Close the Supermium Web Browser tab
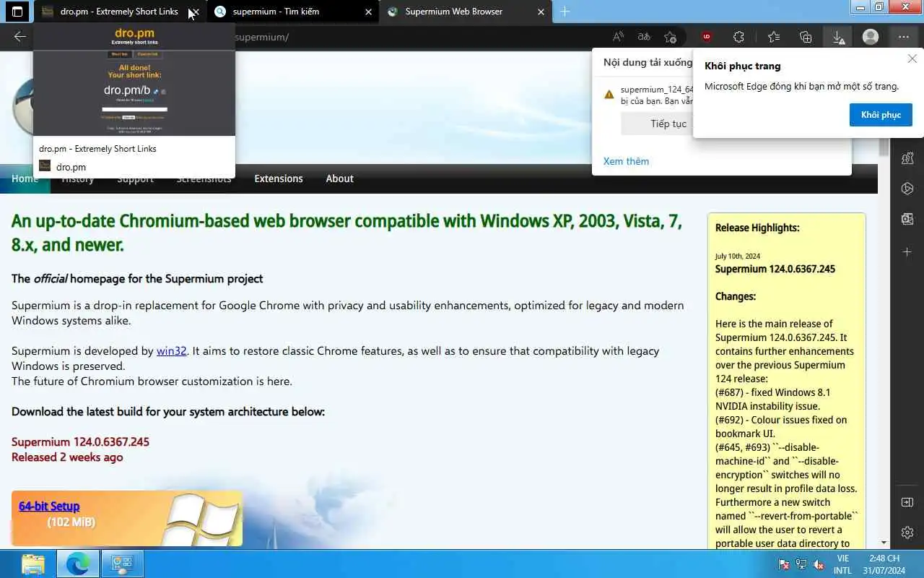This screenshot has height=578, width=924. coord(542,12)
